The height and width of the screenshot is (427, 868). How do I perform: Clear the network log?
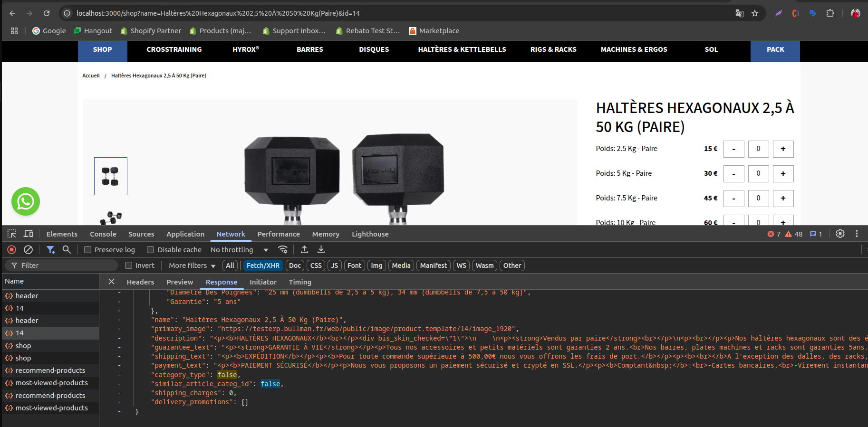29,249
